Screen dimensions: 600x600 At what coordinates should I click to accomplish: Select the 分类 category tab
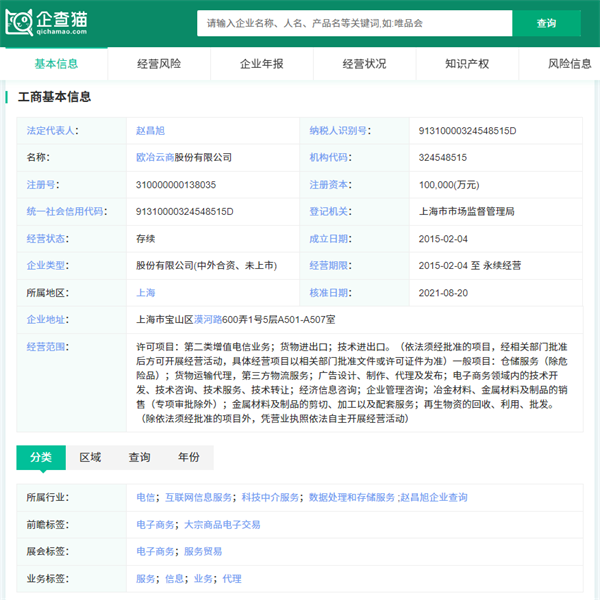click(41, 457)
